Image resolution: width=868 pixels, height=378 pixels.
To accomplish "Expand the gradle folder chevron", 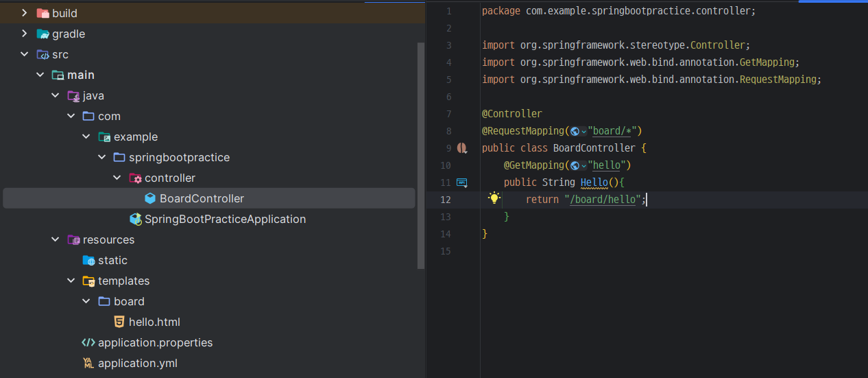I will tap(25, 34).
